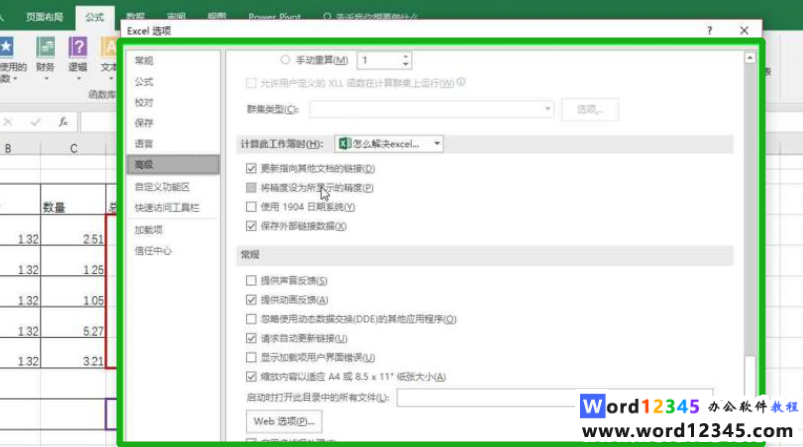
Task: Open the 财务 functions icon in the ribbon
Action: coord(45,48)
